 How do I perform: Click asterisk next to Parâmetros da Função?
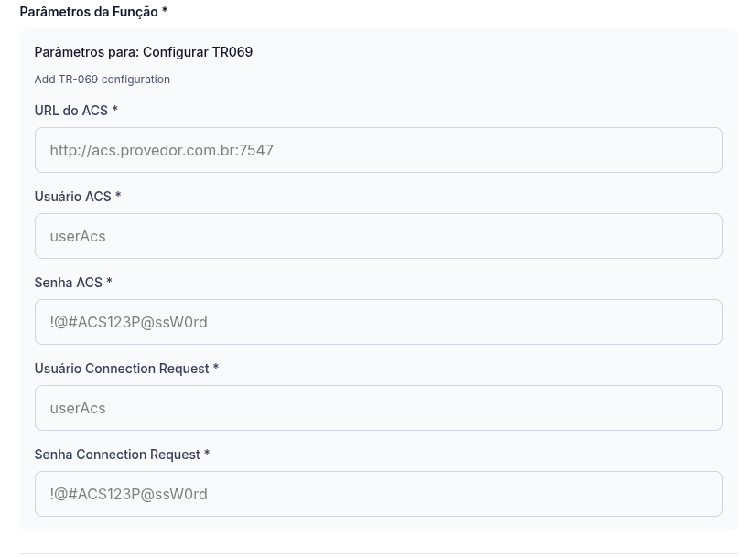point(165,12)
